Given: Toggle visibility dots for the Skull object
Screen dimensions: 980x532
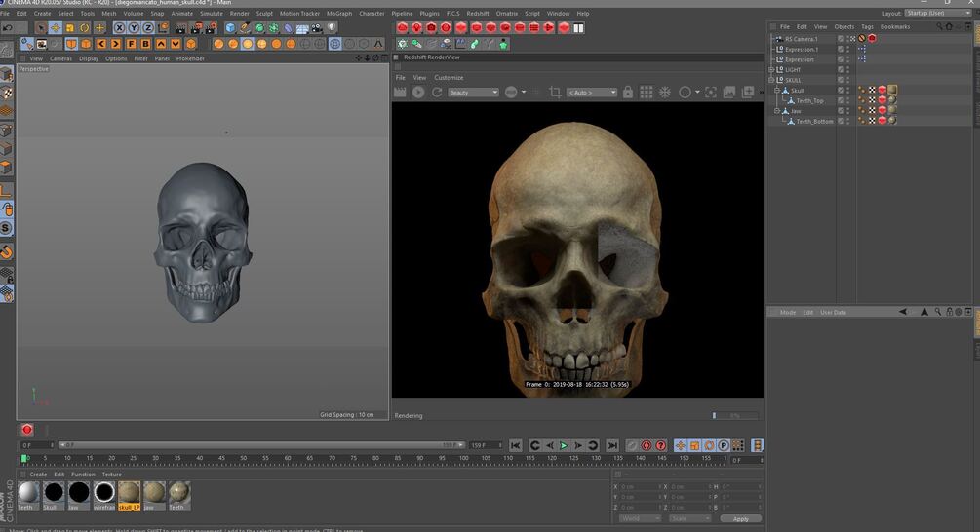Looking at the screenshot, I should [x=848, y=91].
